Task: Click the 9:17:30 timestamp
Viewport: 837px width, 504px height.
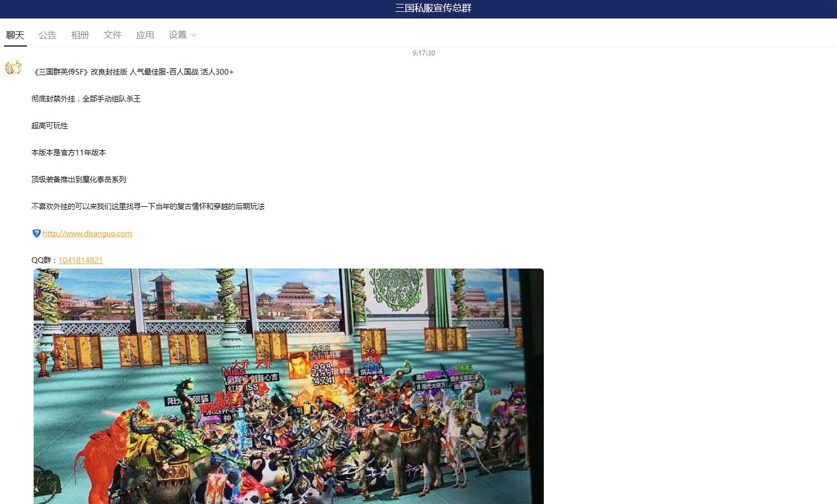Action: (424, 53)
